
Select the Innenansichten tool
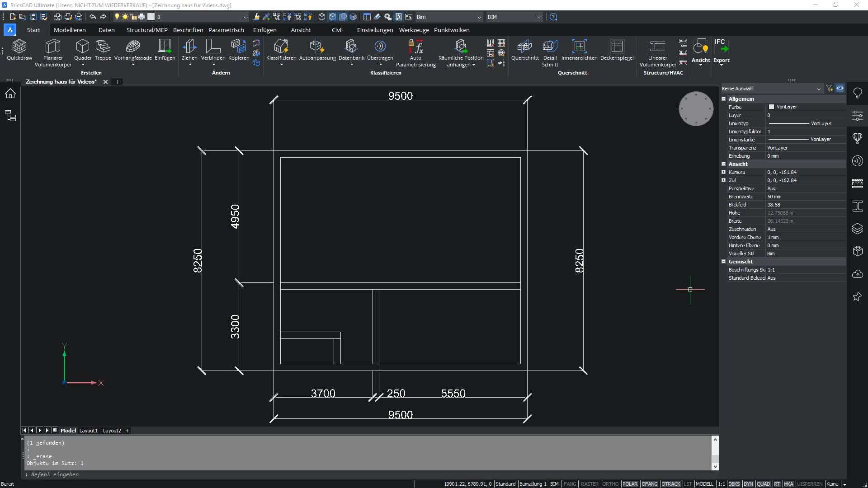pyautogui.click(x=579, y=50)
